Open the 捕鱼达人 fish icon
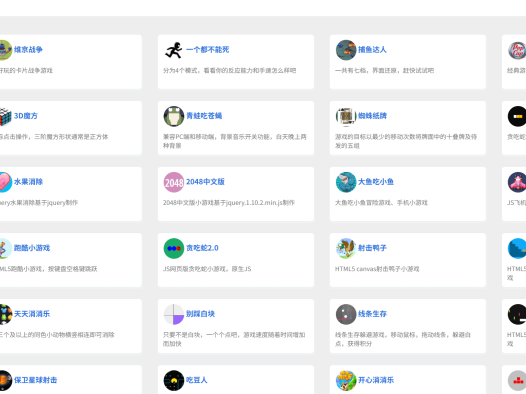The image size is (526, 394). click(x=346, y=50)
